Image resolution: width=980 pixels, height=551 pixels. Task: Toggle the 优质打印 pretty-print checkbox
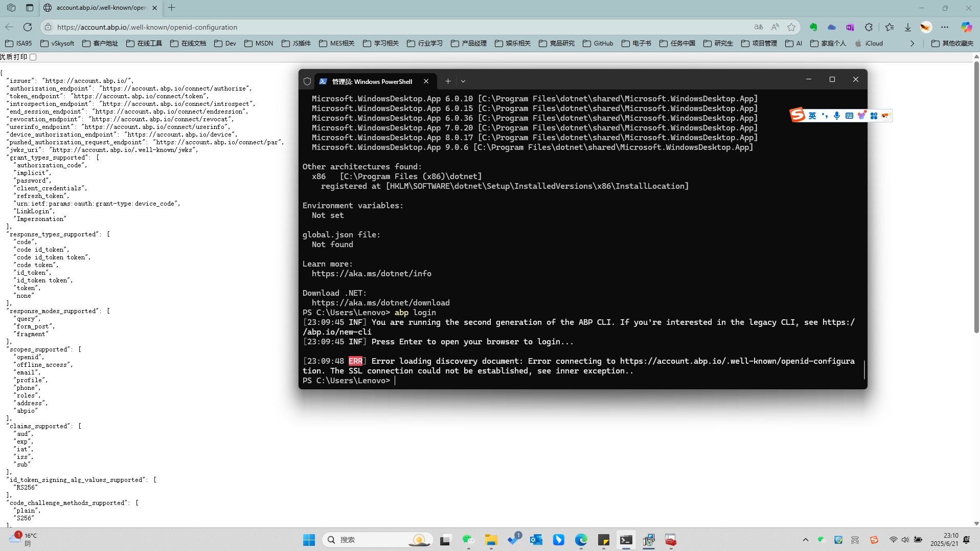(33, 57)
